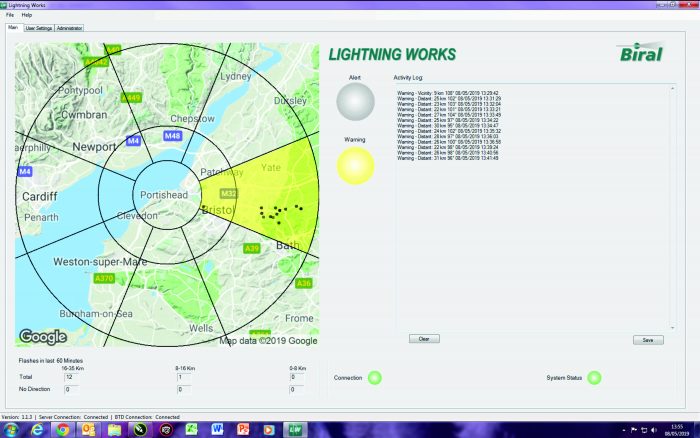Open the File menu
The image size is (700, 438).
(x=10, y=16)
